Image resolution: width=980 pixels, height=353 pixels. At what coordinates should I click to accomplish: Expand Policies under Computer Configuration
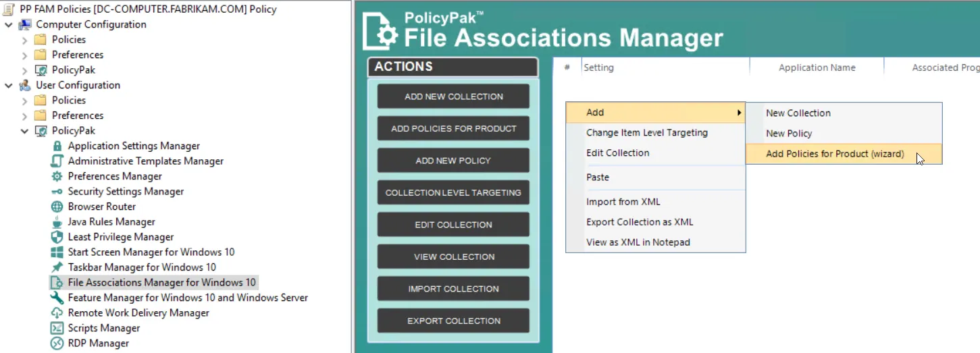(x=25, y=40)
